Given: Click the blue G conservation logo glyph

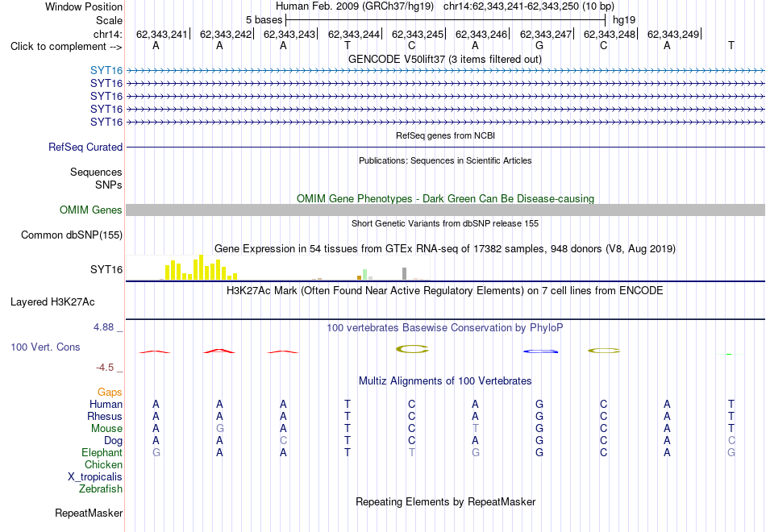Looking at the screenshot, I should pos(539,351).
